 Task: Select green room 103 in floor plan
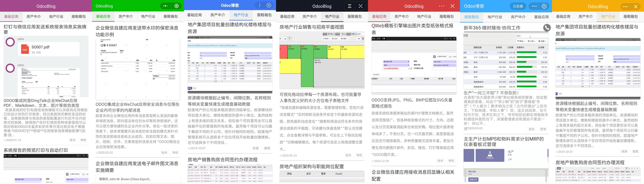(307, 66)
